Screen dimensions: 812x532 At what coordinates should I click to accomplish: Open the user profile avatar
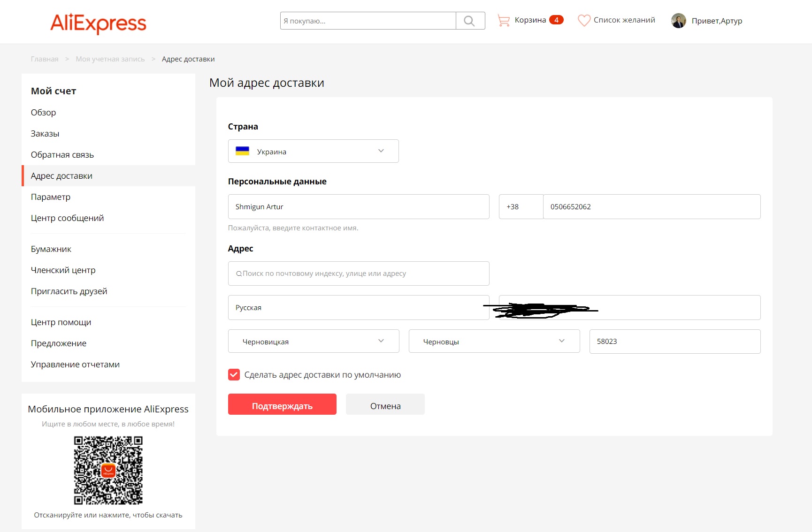[x=678, y=21]
